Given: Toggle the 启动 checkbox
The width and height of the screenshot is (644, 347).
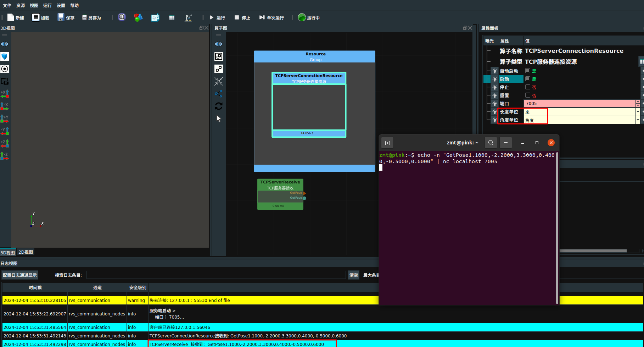Looking at the screenshot, I should click(x=528, y=79).
